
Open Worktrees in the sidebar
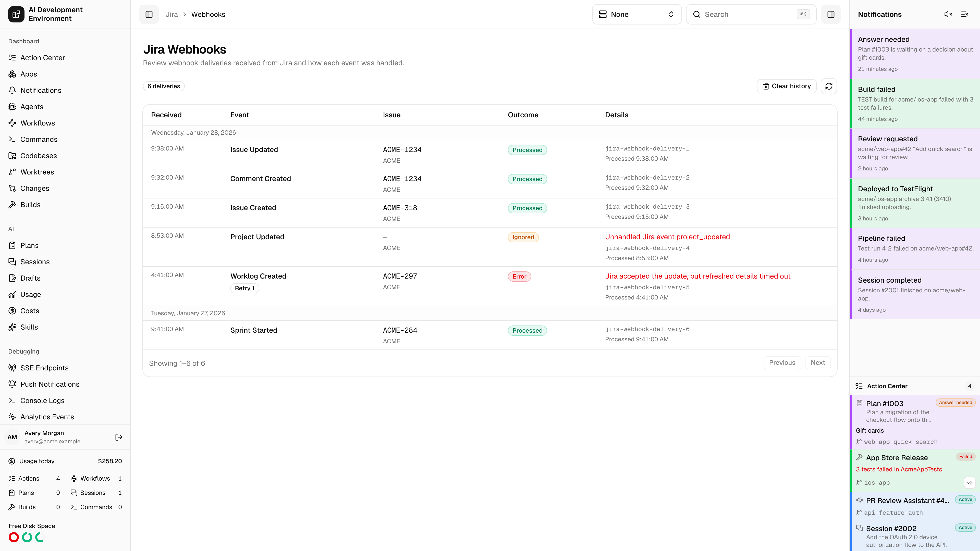(x=65, y=172)
